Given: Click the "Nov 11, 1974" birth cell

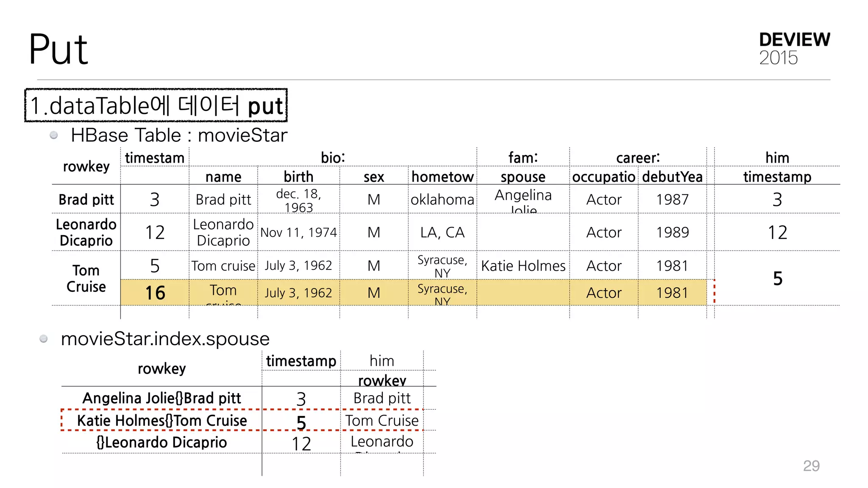Looking at the screenshot, I should pos(298,232).
